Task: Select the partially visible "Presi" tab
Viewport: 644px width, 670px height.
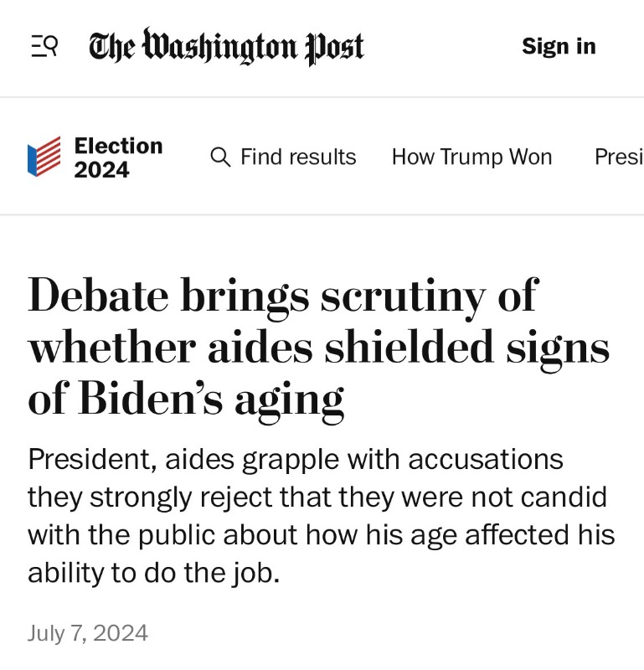Action: [x=618, y=157]
